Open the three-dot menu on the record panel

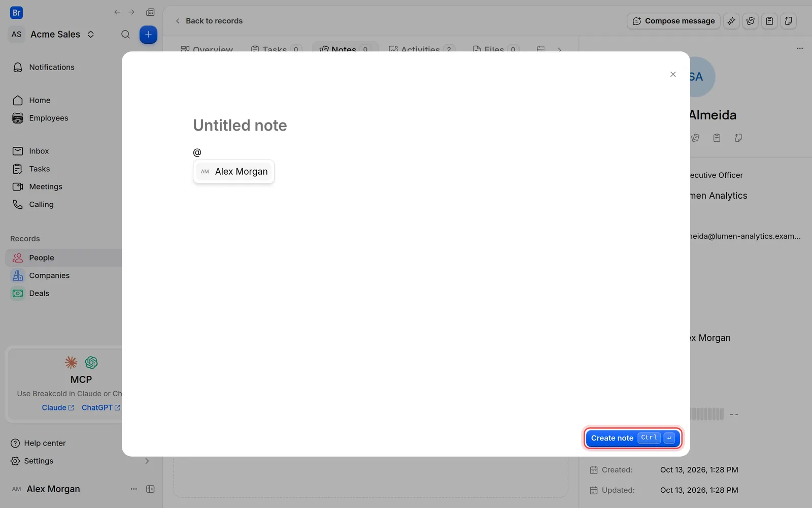coord(800,48)
